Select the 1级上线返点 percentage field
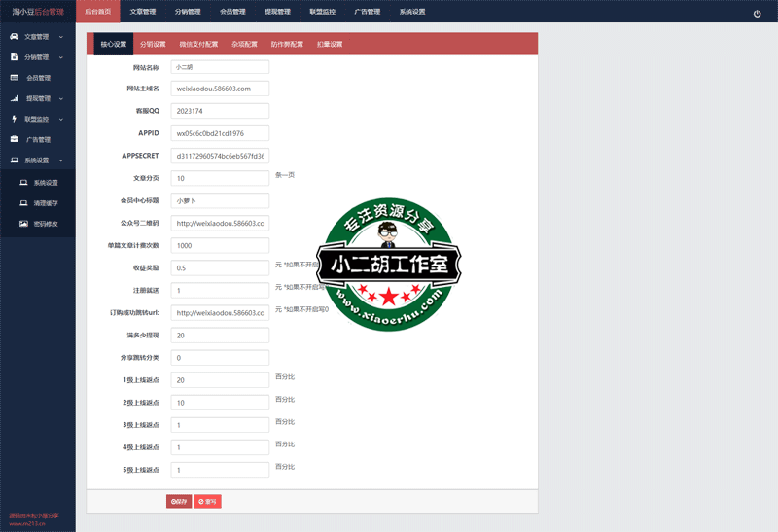778x532 pixels. (x=219, y=380)
